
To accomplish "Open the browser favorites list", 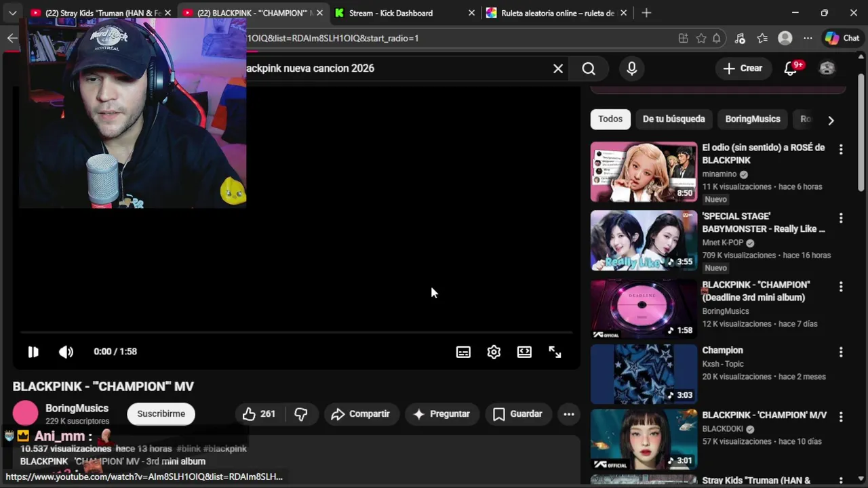I will pos(762,39).
